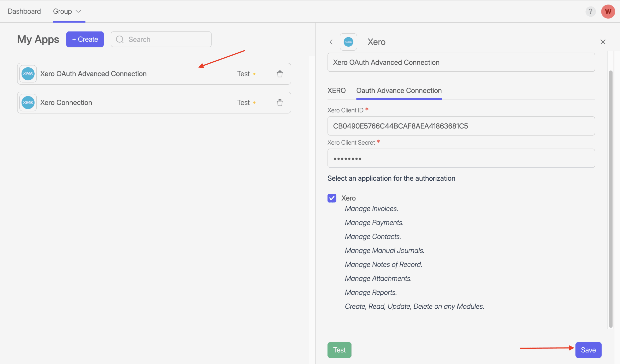This screenshot has height=364, width=620.
Task: Open the user avatar W menu
Action: pos(608,12)
